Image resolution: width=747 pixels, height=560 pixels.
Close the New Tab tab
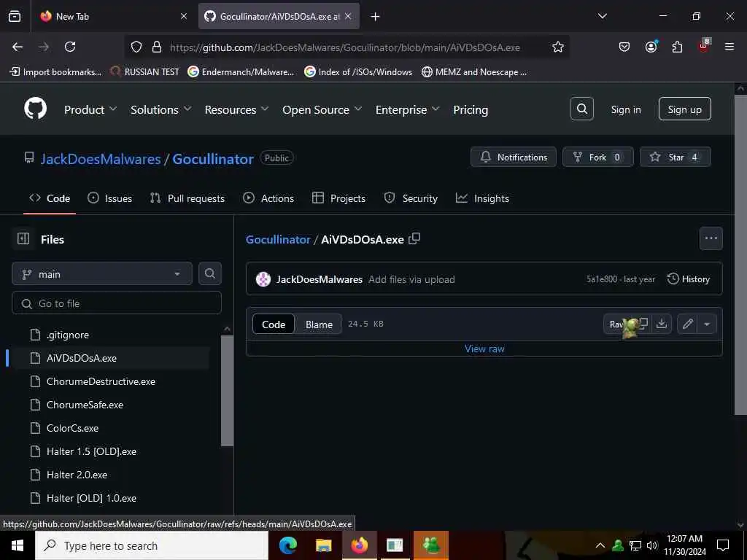click(183, 16)
